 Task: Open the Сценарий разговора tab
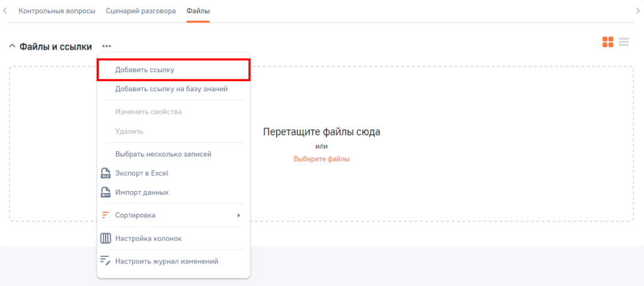coord(142,11)
